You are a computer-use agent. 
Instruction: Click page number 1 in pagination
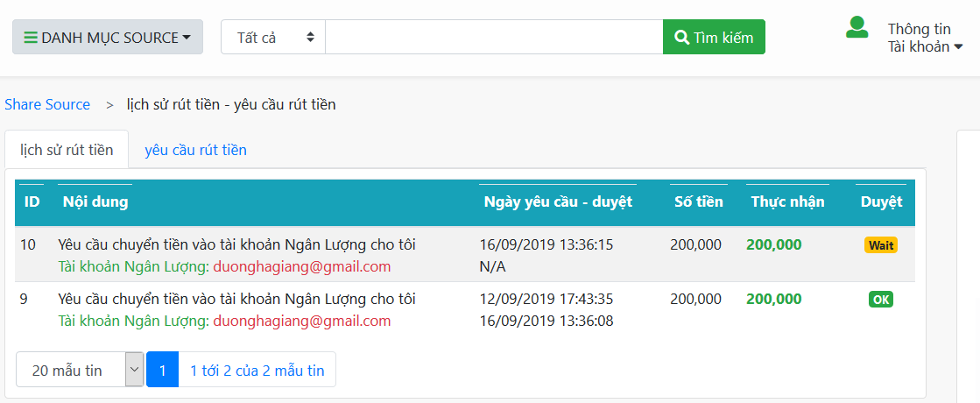[x=163, y=370]
